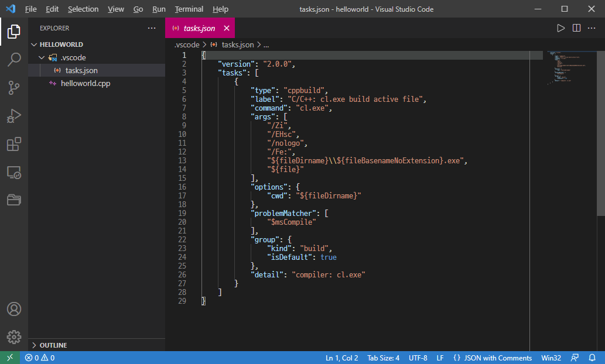The image size is (605, 364).
Task: Click the tasks.json breadcrumb segment
Action: click(x=238, y=44)
